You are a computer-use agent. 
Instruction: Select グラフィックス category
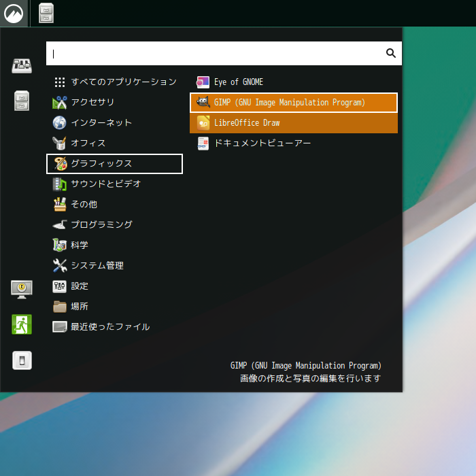114,164
